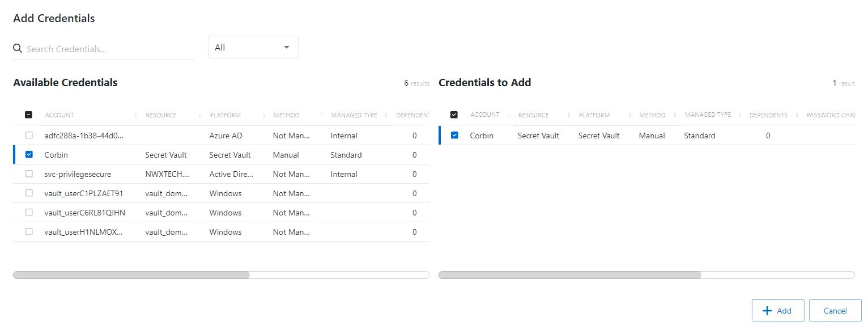Sort Credentials to Add by MANAGED TYPE column

click(708, 115)
